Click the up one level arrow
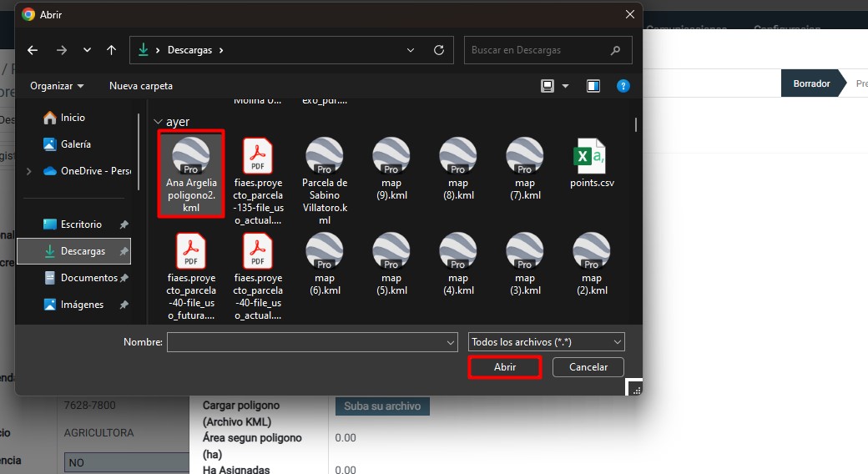Viewport: 868px width, 474px height. click(x=112, y=50)
